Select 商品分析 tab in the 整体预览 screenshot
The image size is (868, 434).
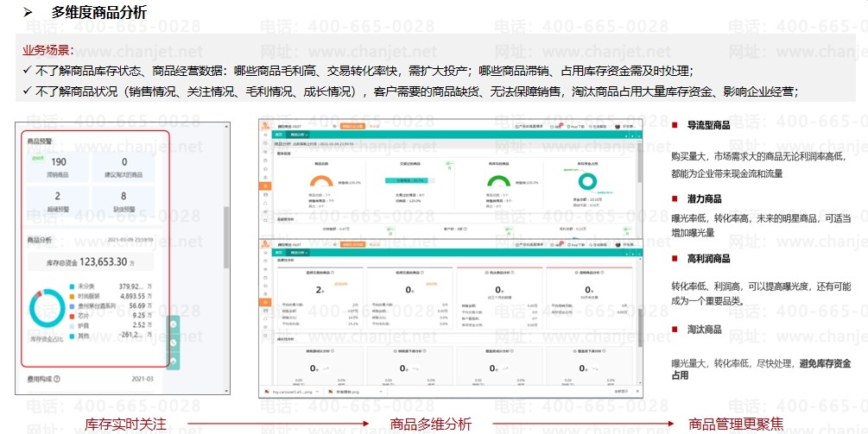click(298, 135)
